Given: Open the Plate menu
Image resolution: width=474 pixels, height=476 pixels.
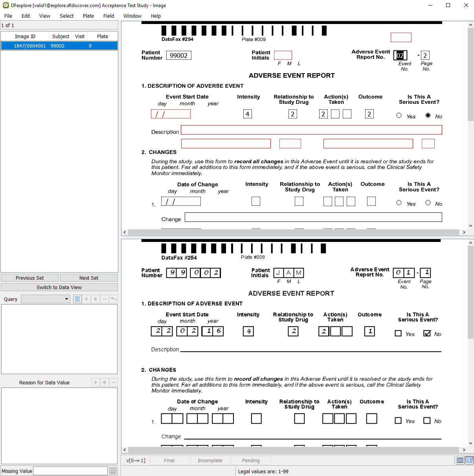Looking at the screenshot, I should tap(88, 16).
